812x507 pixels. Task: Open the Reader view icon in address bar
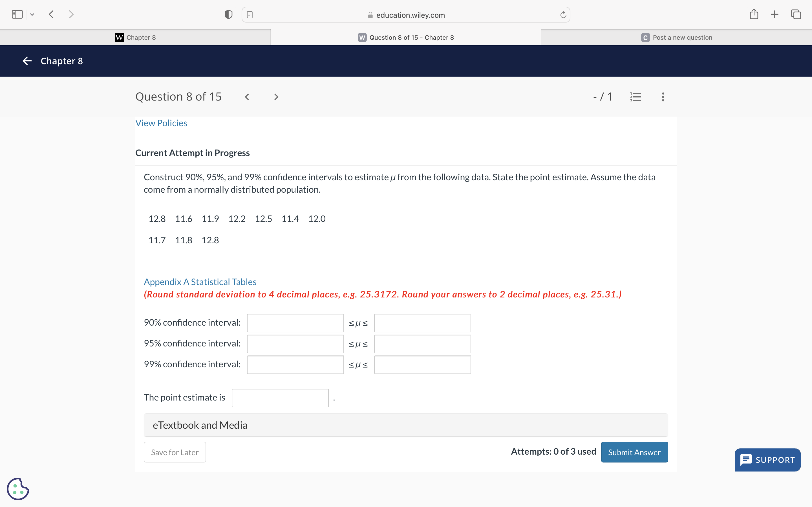tap(250, 15)
